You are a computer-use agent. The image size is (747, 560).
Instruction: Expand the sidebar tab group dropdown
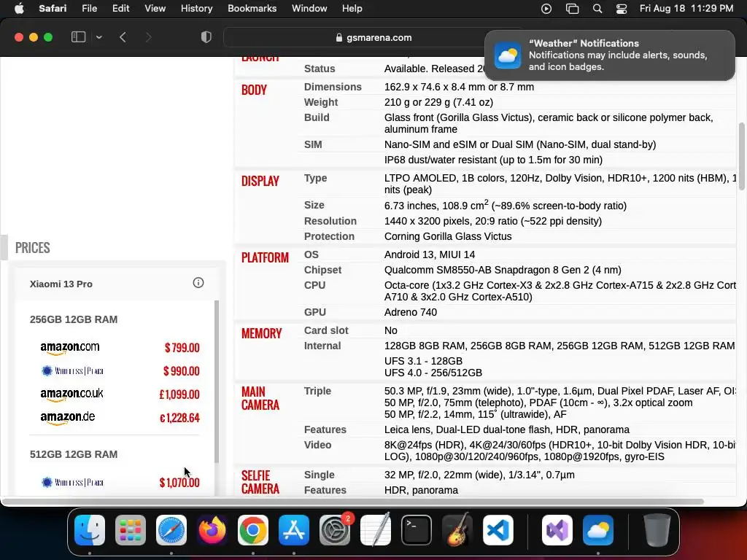98,37
